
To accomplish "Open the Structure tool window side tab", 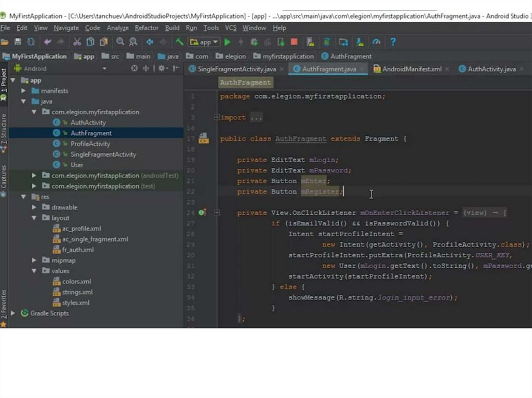I will point(4,133).
